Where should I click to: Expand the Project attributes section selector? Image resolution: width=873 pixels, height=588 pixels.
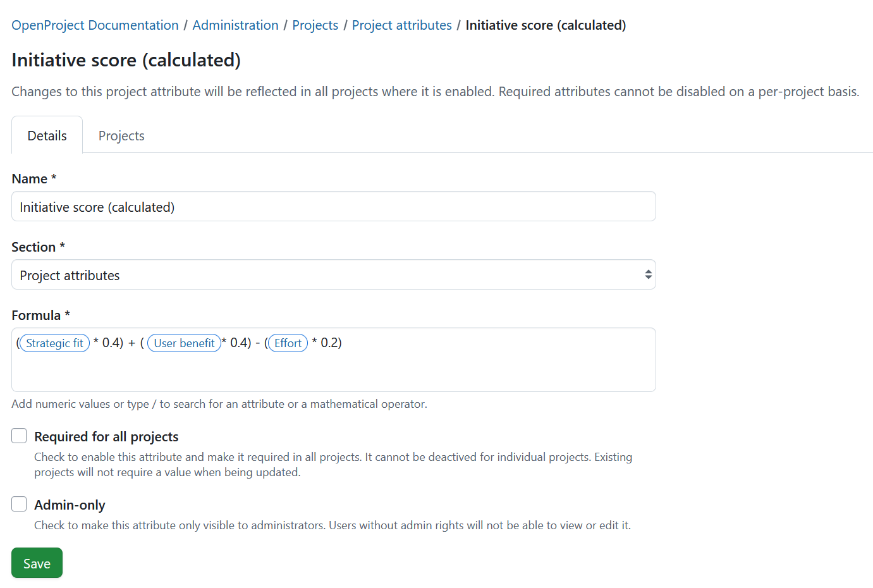pos(333,274)
